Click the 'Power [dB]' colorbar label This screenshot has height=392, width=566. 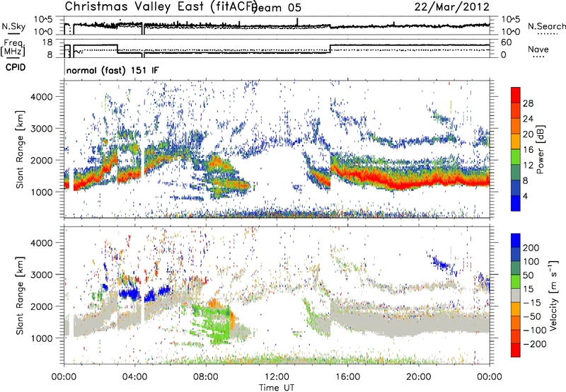coord(541,149)
